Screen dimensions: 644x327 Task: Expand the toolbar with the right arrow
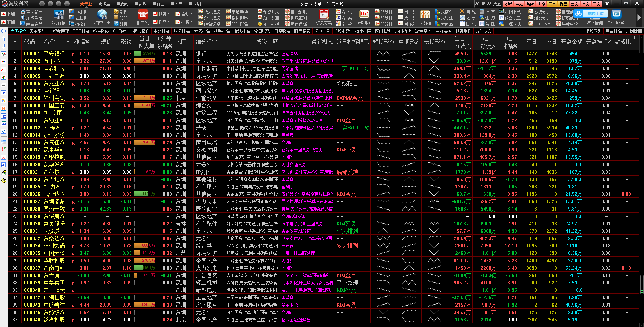click(639, 17)
